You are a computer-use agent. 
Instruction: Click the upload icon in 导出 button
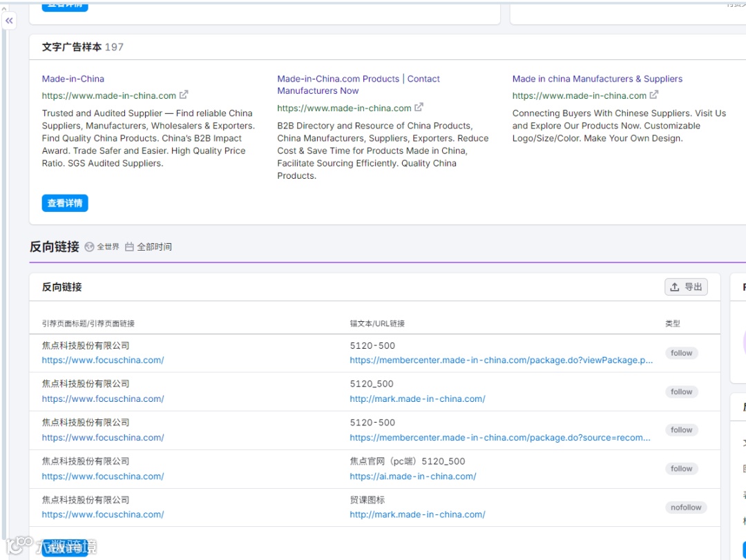675,287
